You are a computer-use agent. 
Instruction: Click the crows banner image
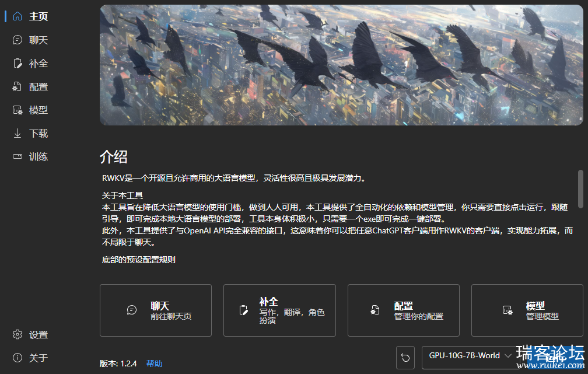click(x=341, y=65)
